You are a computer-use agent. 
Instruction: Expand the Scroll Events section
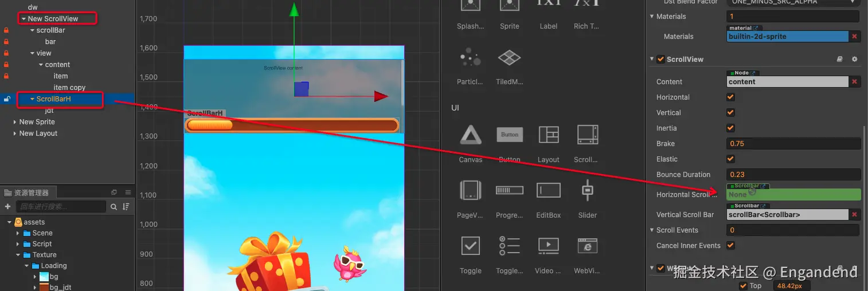click(652, 230)
